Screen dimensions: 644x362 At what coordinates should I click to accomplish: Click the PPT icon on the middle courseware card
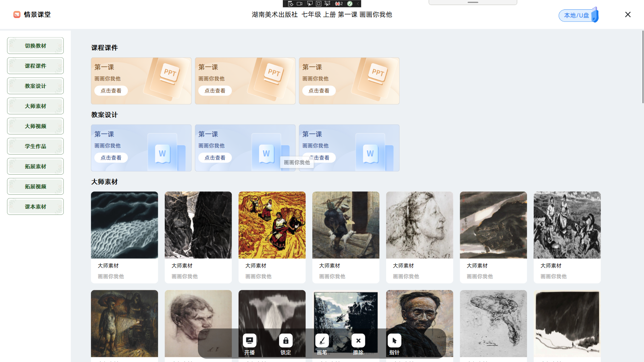pyautogui.click(x=274, y=73)
